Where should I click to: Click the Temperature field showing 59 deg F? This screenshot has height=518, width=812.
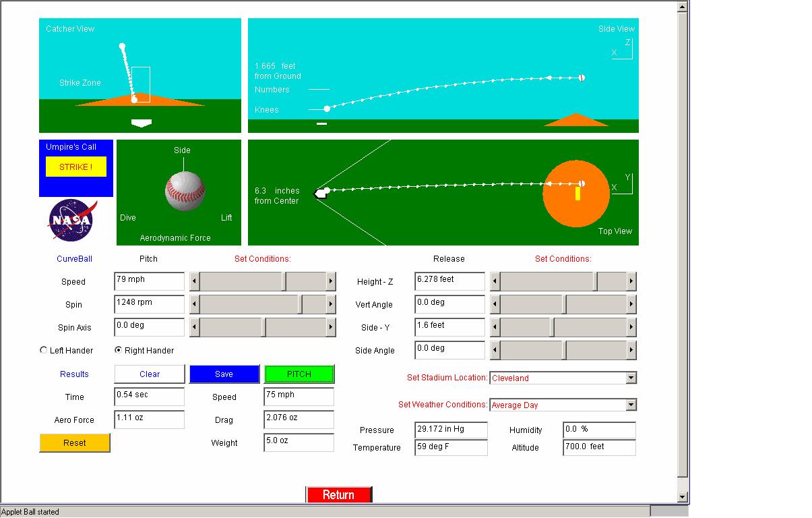[451, 448]
